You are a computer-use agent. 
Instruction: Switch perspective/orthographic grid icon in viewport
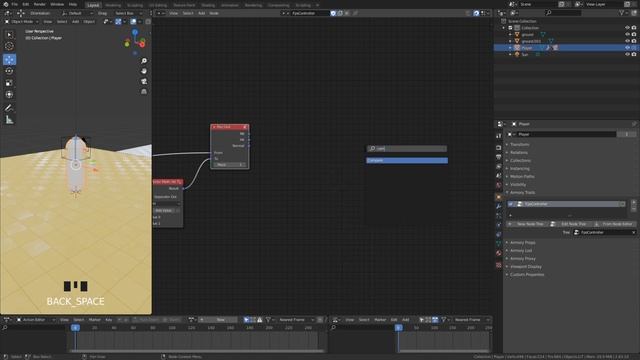[144, 91]
